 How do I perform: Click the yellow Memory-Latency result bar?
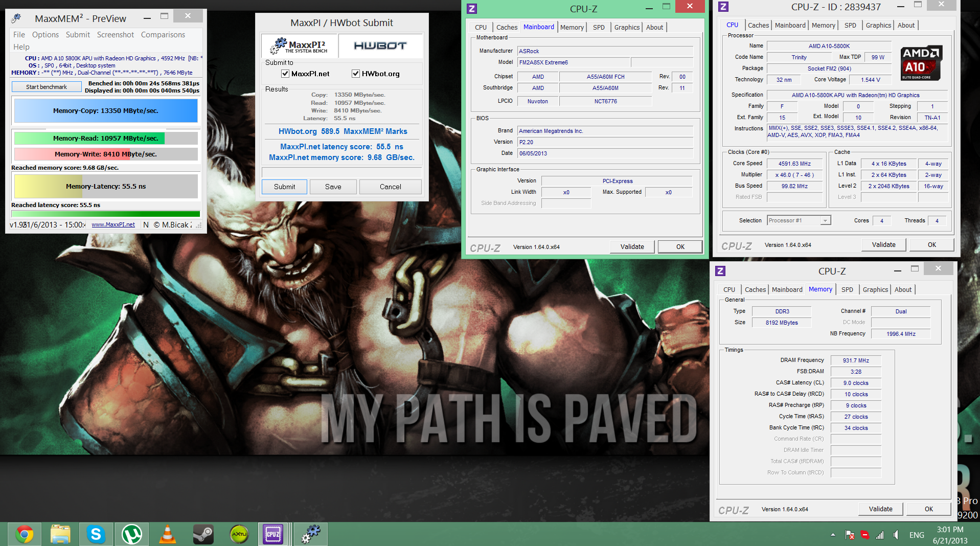click(106, 186)
